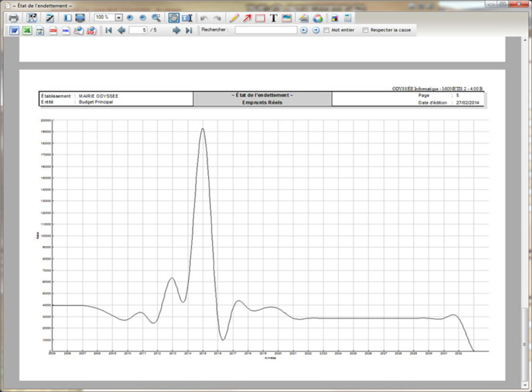Pick the pencil annotation tool
Screen dimensions: 532x392
click(x=234, y=18)
